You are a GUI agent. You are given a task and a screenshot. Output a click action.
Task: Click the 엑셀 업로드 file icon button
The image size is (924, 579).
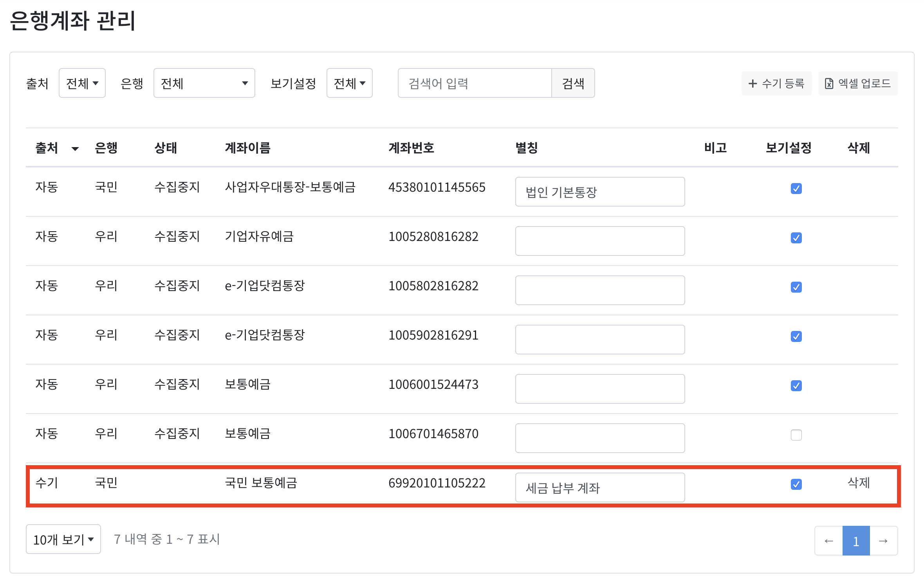857,83
